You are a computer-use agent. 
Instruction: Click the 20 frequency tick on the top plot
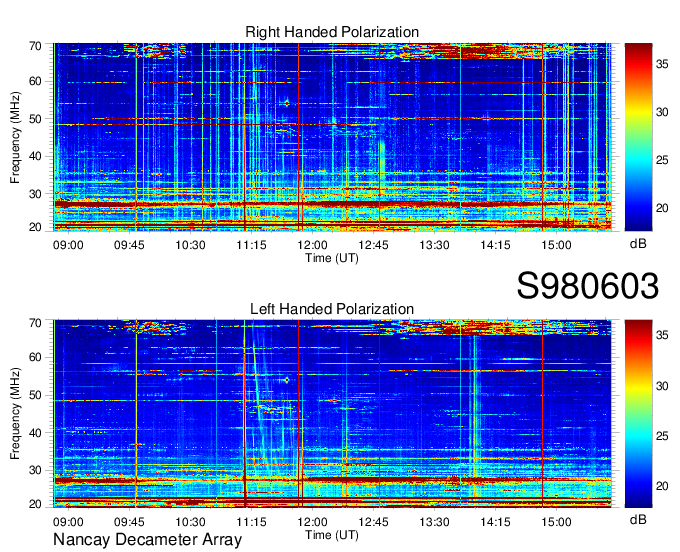[35, 227]
